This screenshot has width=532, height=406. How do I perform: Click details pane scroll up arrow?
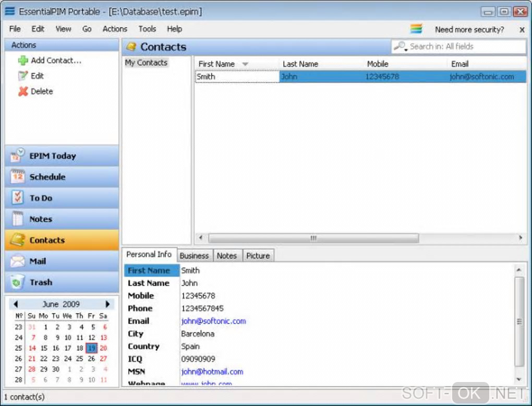coord(519,270)
